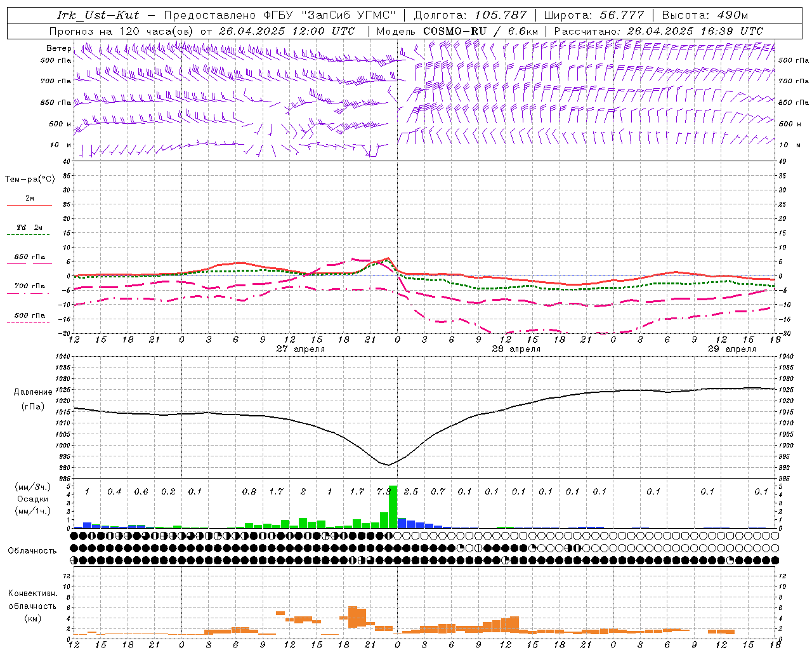Click the tallest orange convective cloud bar
The width and height of the screenshot is (812, 650).
pos(353,617)
